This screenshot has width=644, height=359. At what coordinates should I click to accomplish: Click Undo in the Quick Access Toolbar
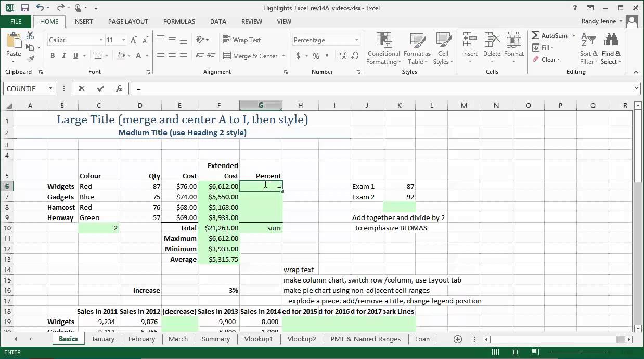pyautogui.click(x=41, y=8)
